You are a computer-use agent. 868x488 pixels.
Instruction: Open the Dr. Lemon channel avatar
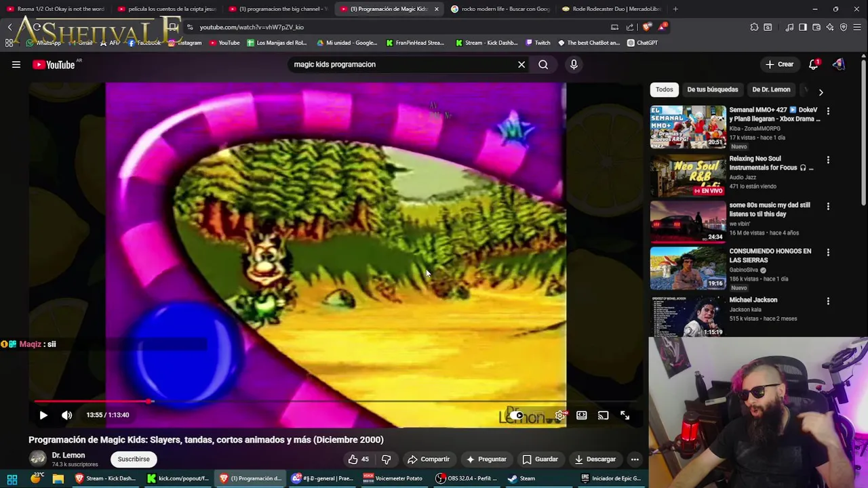pyautogui.click(x=38, y=459)
